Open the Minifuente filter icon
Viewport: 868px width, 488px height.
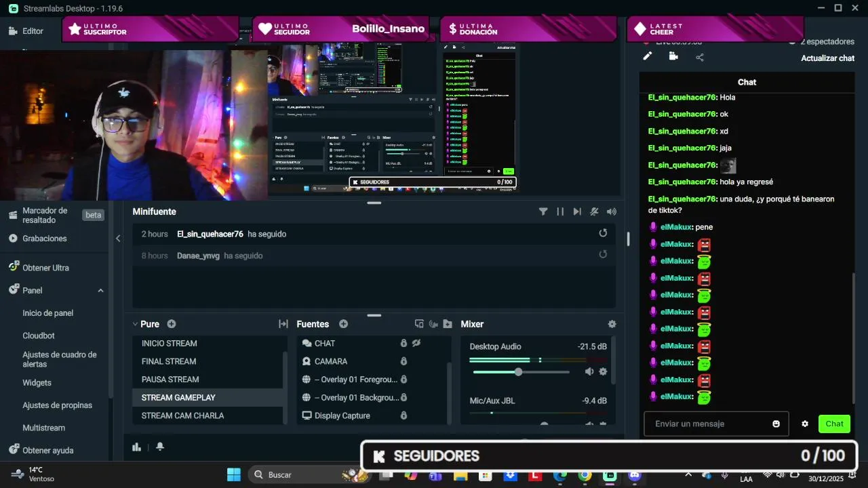[x=543, y=211]
